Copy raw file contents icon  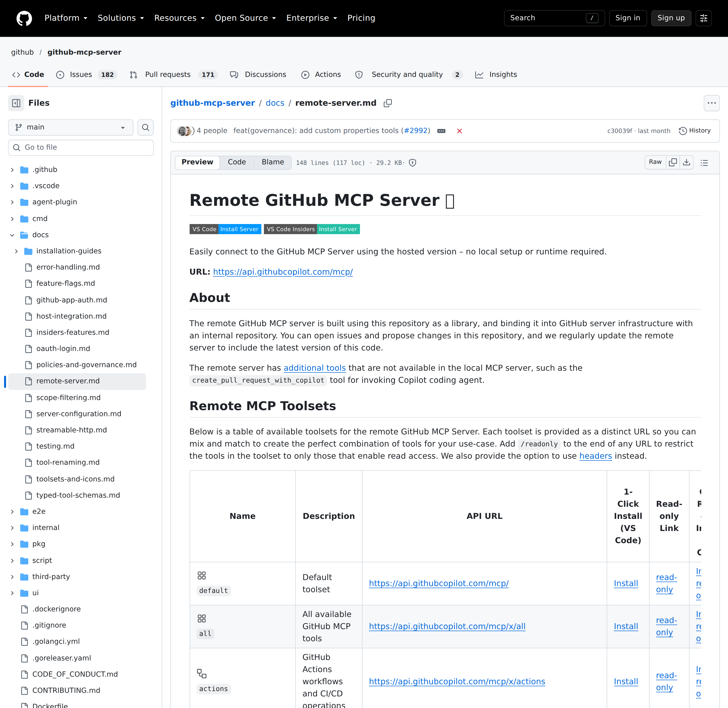tap(673, 162)
